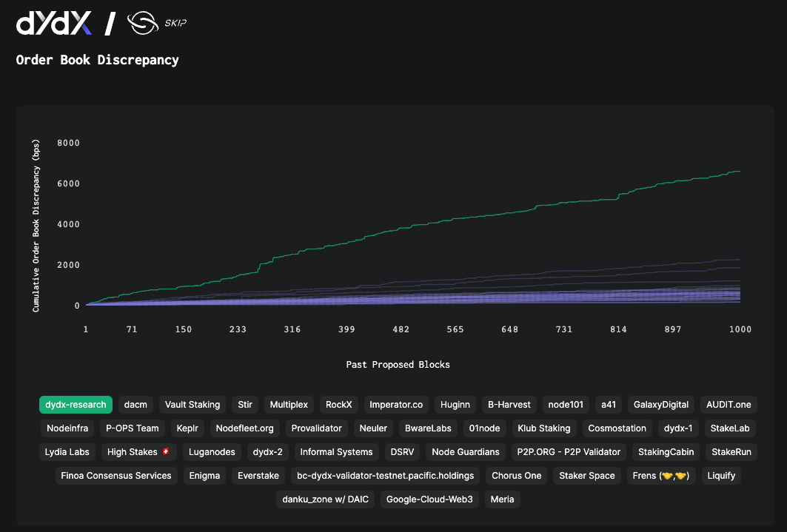
Task: Select the danku_zone w/ DAIC chip
Action: (x=325, y=499)
